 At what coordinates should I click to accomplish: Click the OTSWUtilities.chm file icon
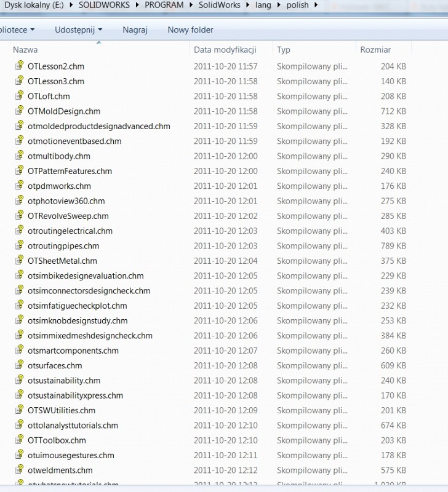pos(20,410)
